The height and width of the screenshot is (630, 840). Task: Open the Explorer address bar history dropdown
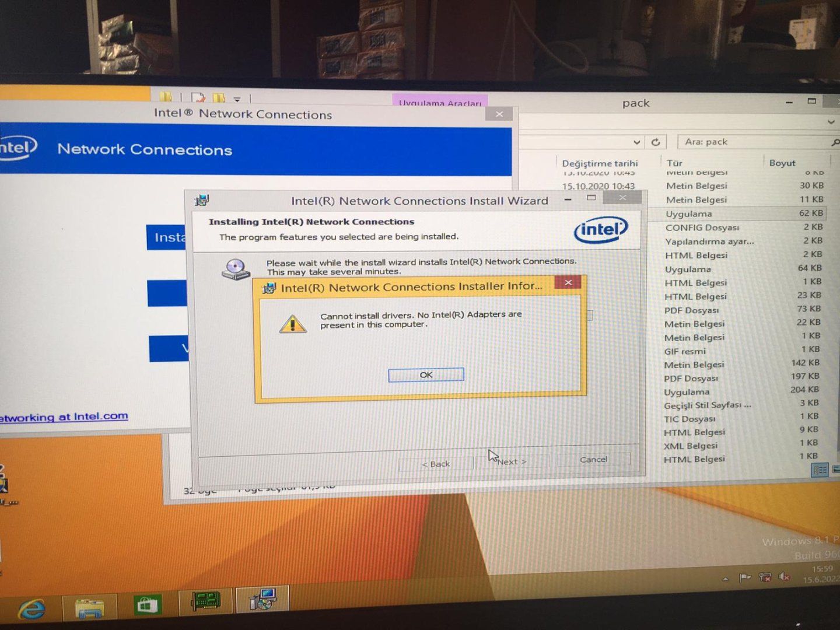pos(636,142)
